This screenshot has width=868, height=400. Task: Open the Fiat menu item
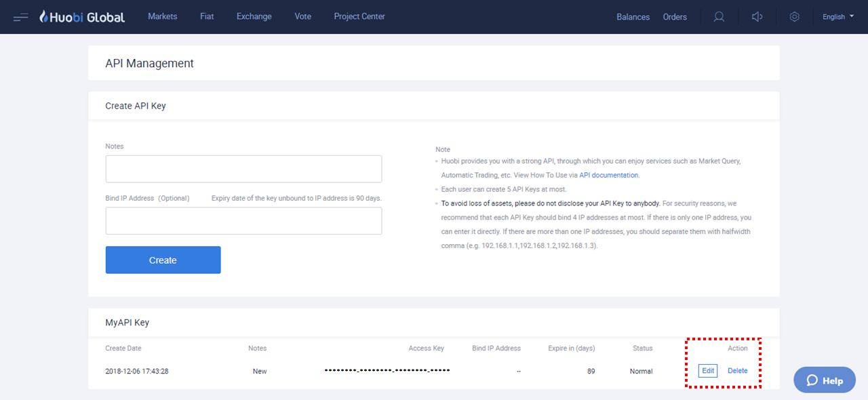(x=207, y=16)
